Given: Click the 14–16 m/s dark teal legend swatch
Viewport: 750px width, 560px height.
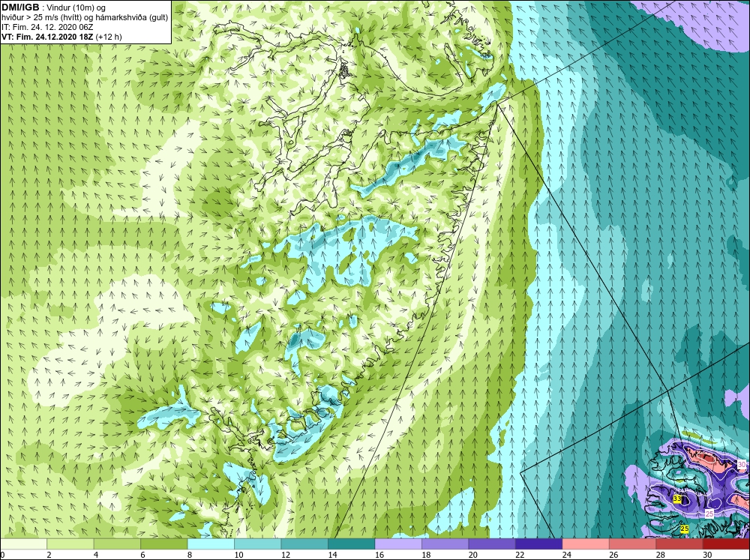Looking at the screenshot, I should [352, 544].
